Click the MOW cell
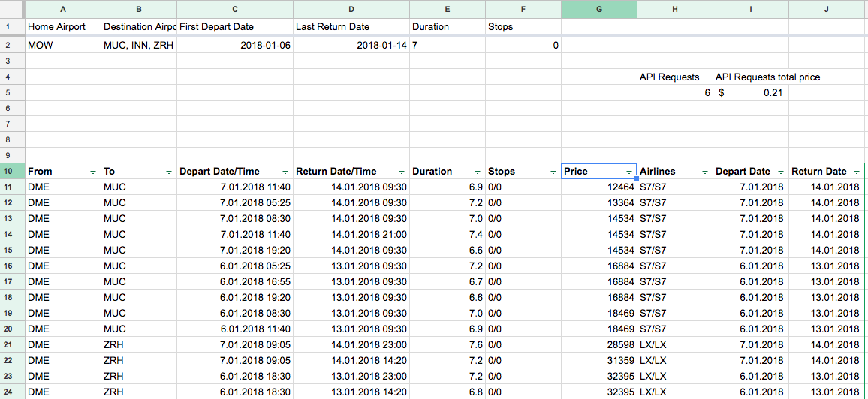 click(x=63, y=45)
